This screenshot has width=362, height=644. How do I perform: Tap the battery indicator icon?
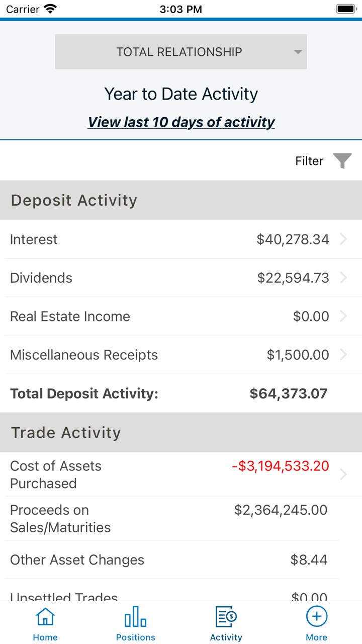(x=346, y=9)
